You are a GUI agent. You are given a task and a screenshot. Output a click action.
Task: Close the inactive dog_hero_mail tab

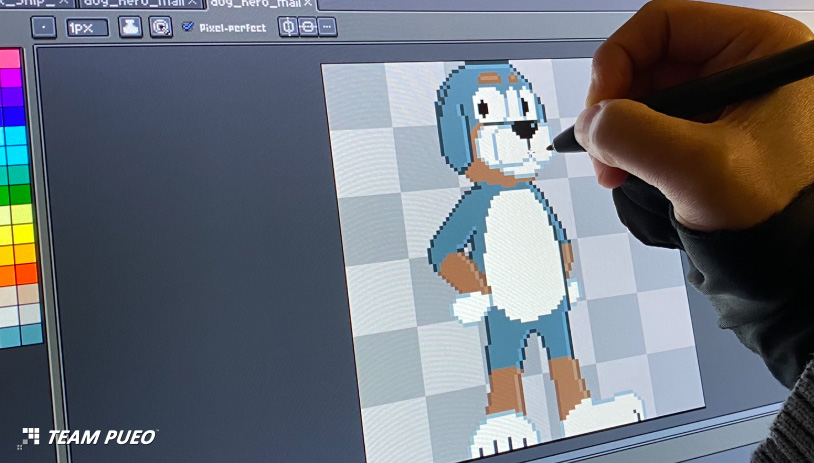194,3
